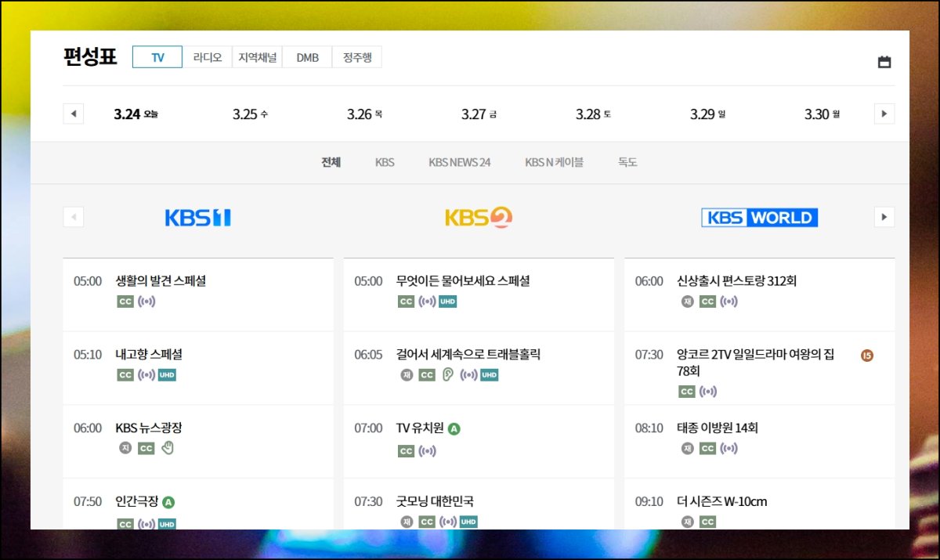Open program 굿모닝 대한민국
Screen dimensions: 940x560
[x=435, y=502]
